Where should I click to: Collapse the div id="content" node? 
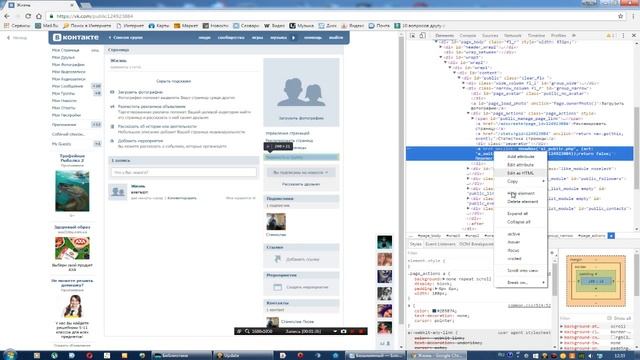[x=454, y=73]
